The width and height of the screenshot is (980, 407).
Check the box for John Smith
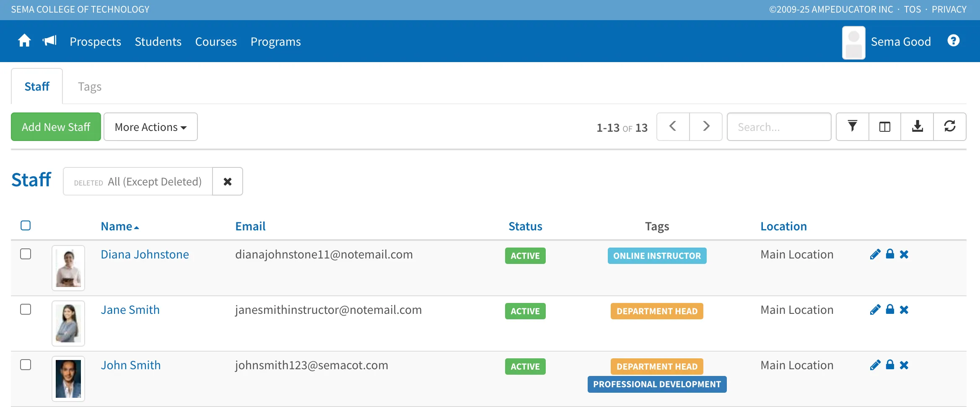coord(26,365)
